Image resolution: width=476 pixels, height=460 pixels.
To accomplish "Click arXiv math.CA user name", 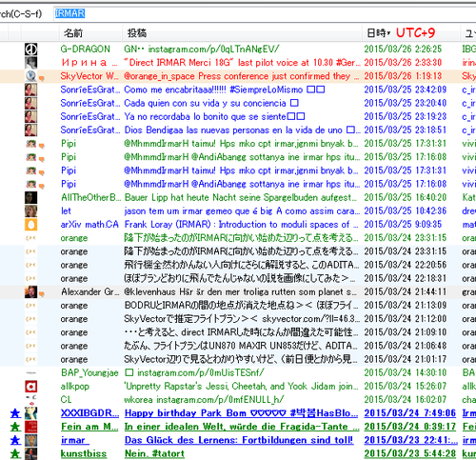I will pos(89,225).
